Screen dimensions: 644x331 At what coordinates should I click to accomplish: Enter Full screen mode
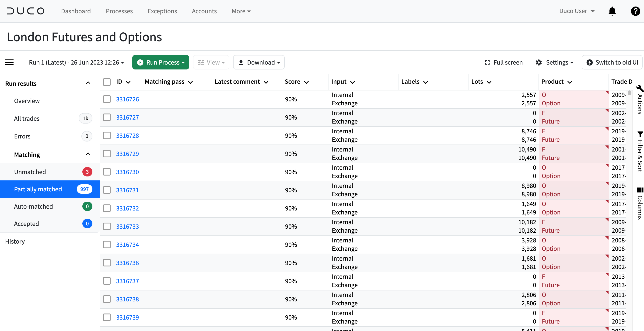tap(504, 62)
